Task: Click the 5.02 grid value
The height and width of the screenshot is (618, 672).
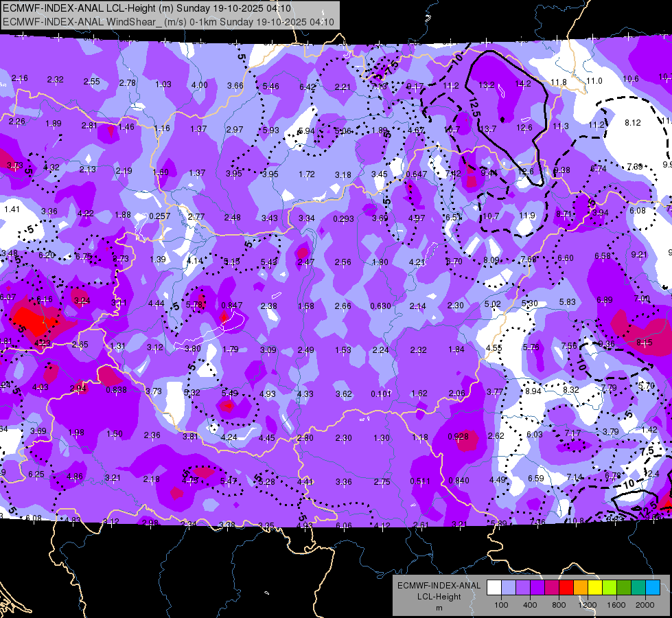Action: point(492,304)
